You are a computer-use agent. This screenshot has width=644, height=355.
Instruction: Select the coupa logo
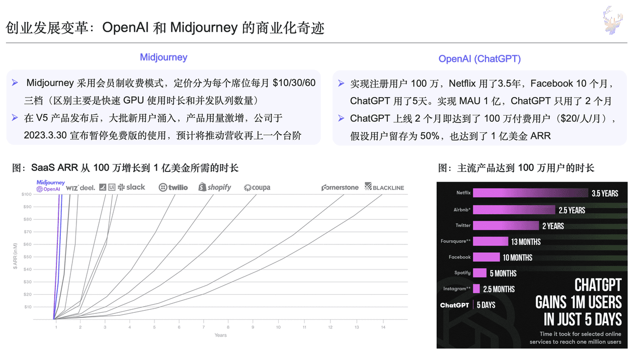pos(257,188)
